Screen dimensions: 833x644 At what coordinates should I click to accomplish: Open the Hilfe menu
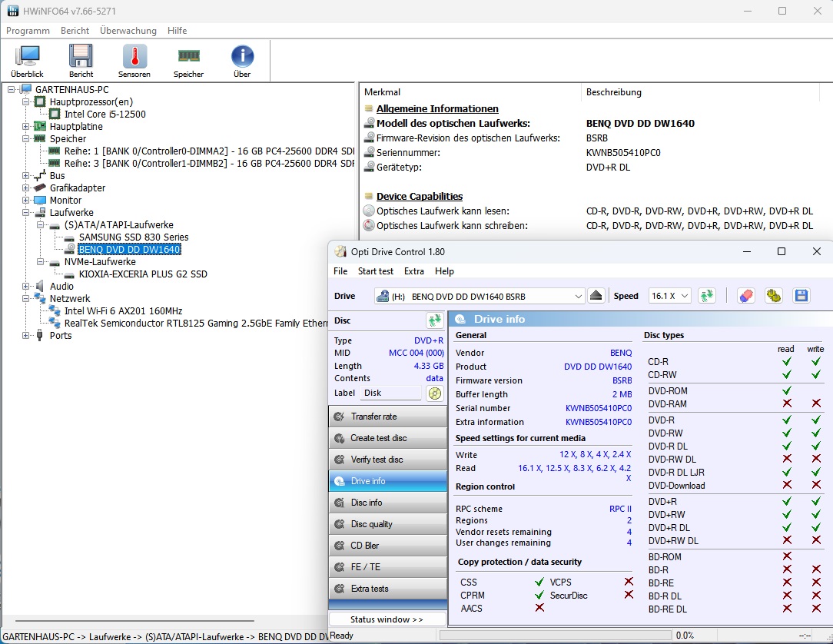[x=177, y=30]
